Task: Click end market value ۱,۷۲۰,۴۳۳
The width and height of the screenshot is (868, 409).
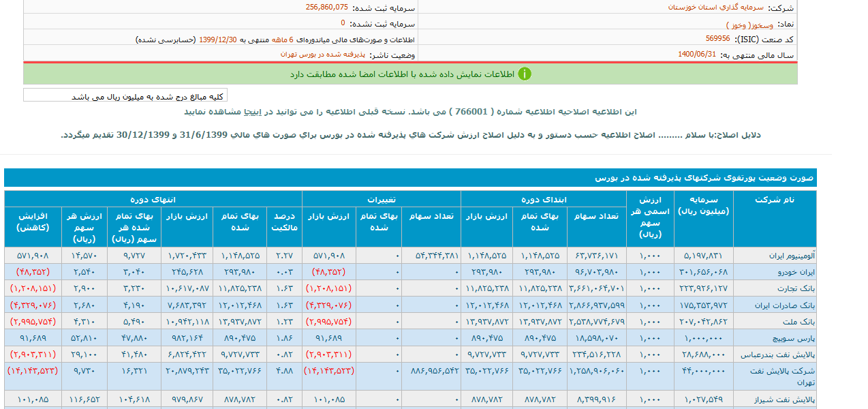Action: click(x=187, y=256)
